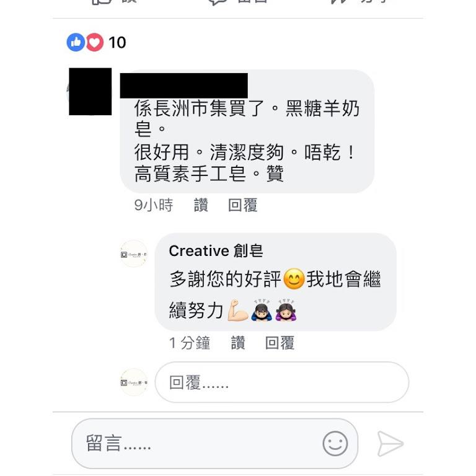Like the 黑糖羊奶皂 comment with 讚

coord(201,205)
